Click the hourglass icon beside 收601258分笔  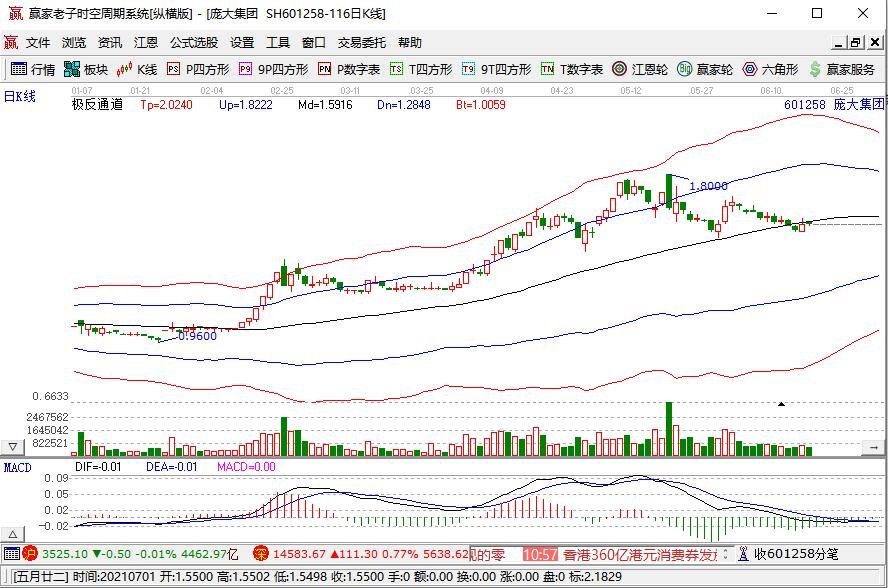(744, 553)
